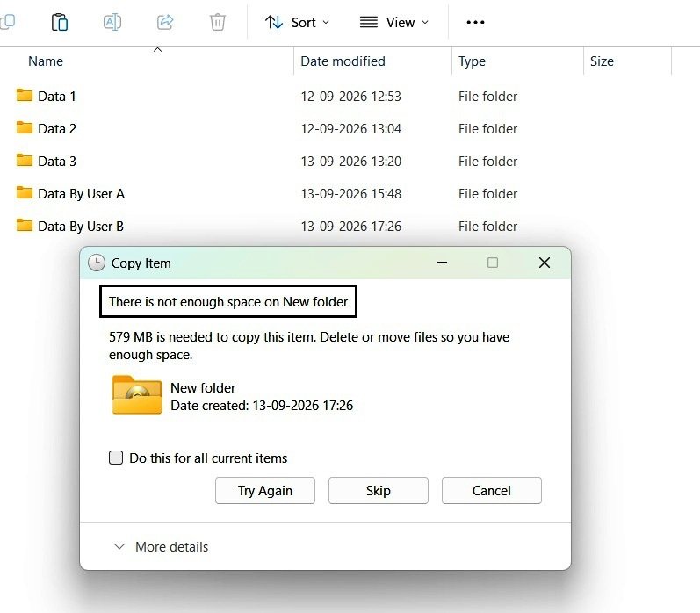This screenshot has width=700, height=613.
Task: Click the Delete trash icon in toolbar
Action: click(218, 22)
